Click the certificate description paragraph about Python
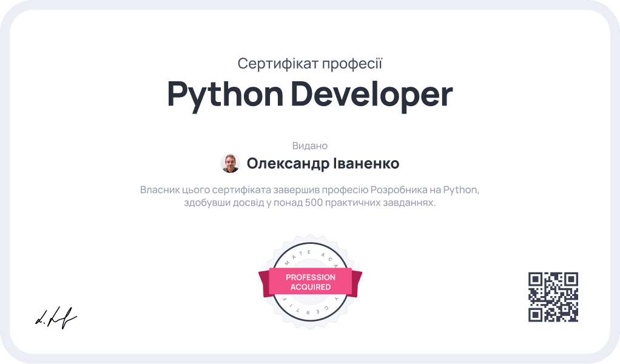 pyautogui.click(x=310, y=195)
